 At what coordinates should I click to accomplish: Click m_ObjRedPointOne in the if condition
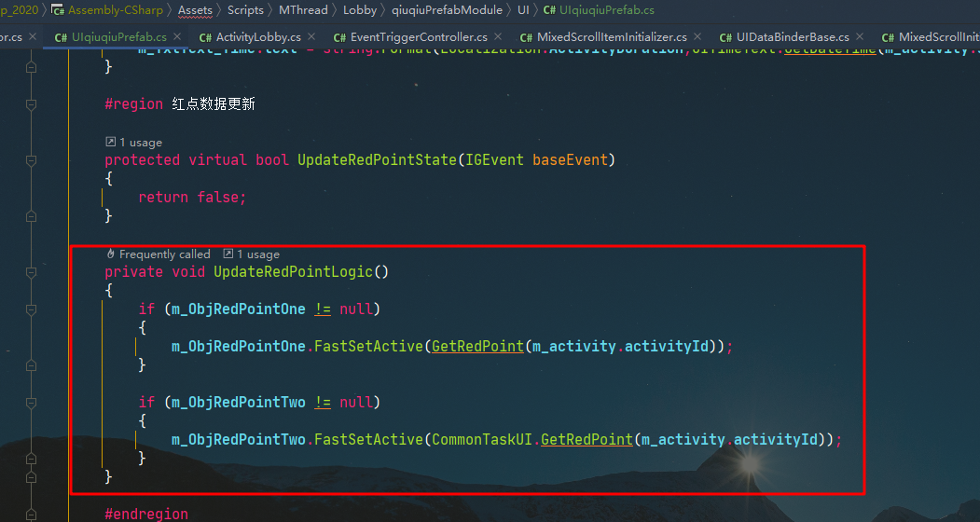coord(239,309)
